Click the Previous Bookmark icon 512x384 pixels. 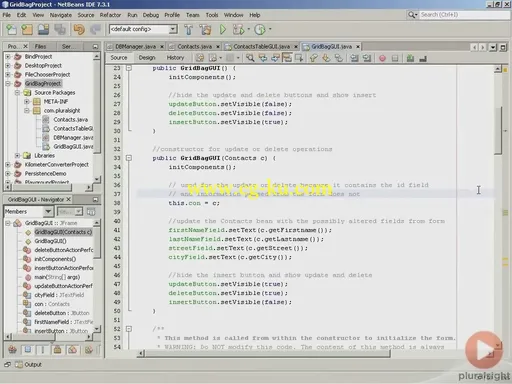pyautogui.click(x=313, y=58)
